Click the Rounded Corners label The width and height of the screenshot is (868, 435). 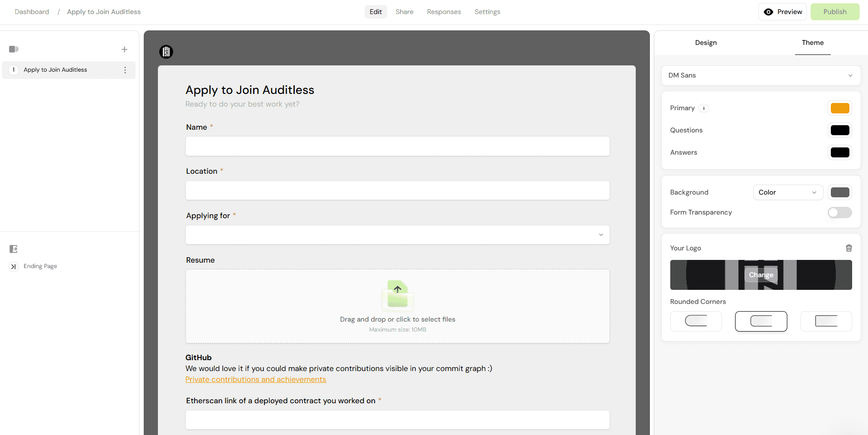[x=698, y=302]
